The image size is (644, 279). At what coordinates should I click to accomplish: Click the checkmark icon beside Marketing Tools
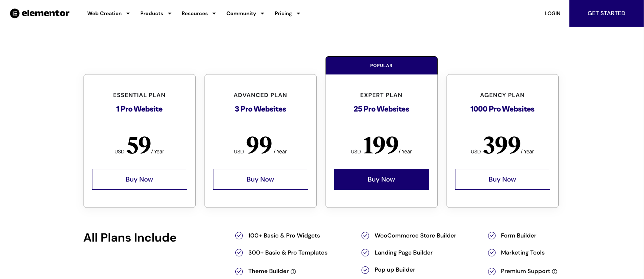pyautogui.click(x=492, y=253)
